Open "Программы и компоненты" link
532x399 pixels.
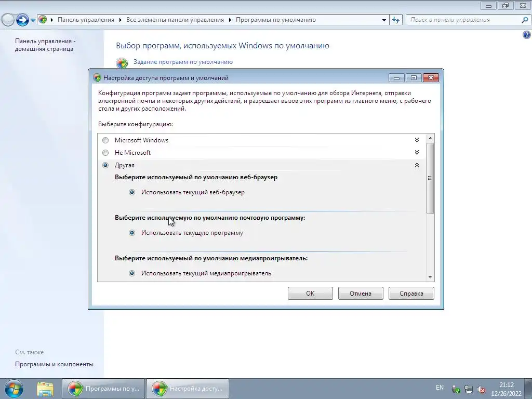click(x=54, y=364)
